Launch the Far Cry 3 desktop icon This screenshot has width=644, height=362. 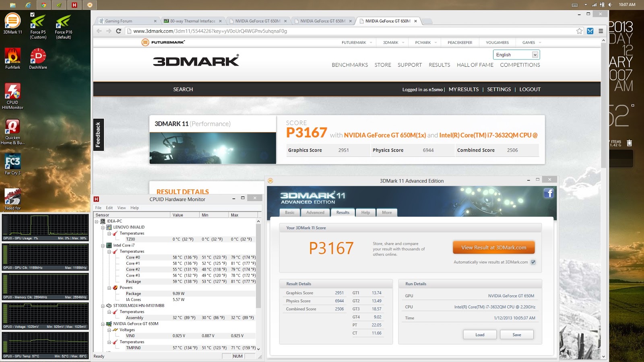12,165
